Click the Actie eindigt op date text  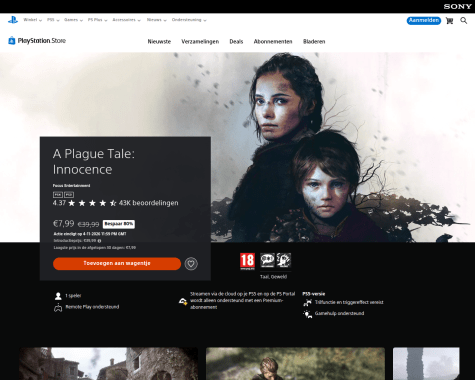90,234
